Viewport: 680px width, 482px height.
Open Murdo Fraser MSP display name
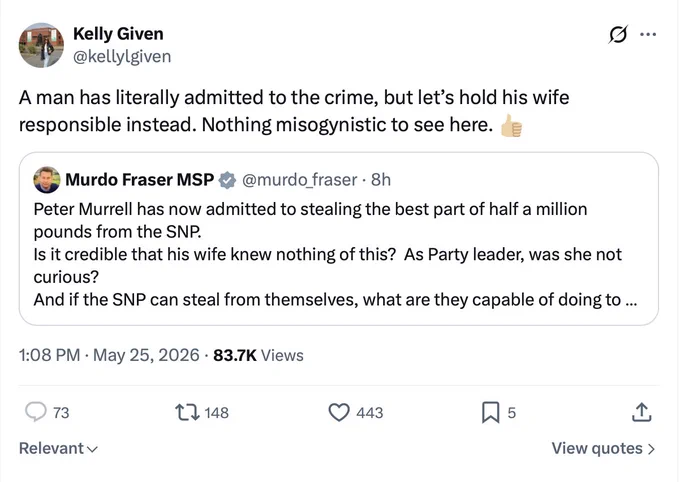(x=140, y=180)
